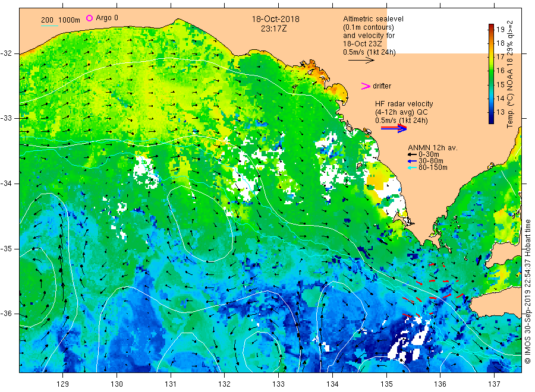Click the cyan 200m depth contour line sample

pyautogui.click(x=49, y=26)
